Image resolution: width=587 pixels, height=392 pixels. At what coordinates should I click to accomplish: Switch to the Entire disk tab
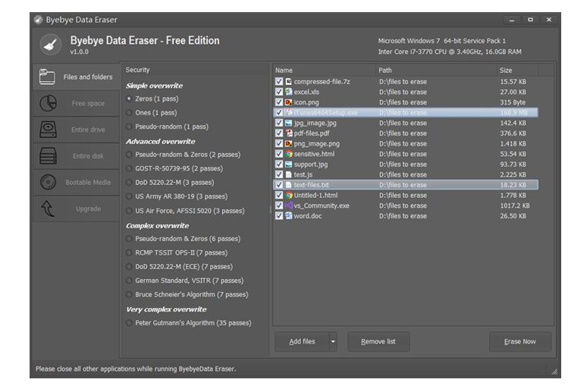(x=77, y=155)
